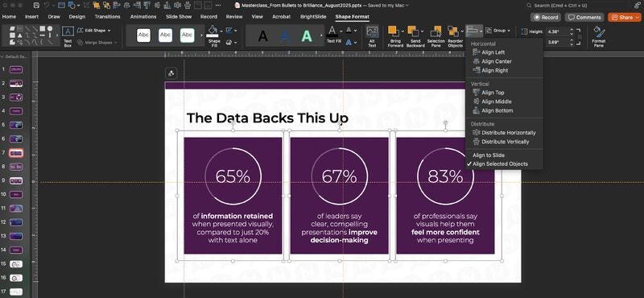Click the Designer icon above the slide
This screenshot has height=298, width=644.
pyautogui.click(x=171, y=73)
